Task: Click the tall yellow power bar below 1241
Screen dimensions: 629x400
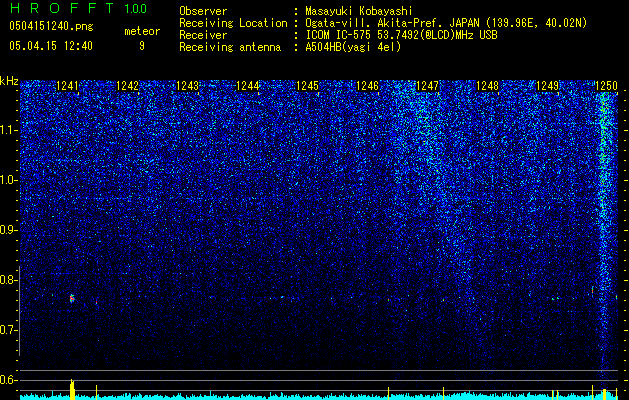Action: [72, 389]
